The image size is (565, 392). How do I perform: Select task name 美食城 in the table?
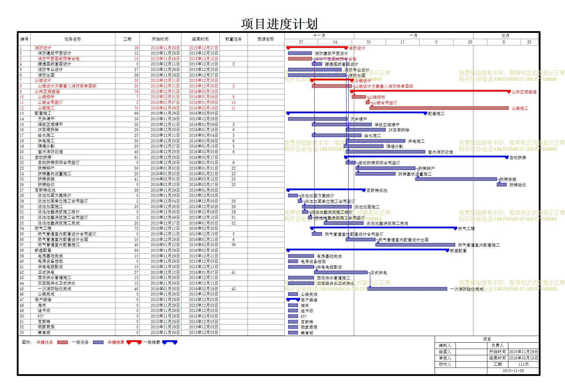(x=44, y=333)
